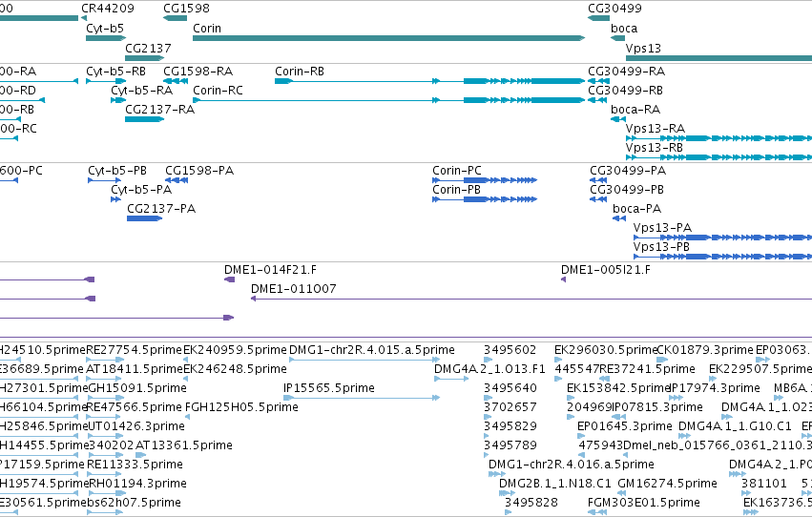
Task: Click the Vps13 gene bar
Action: coord(718,58)
